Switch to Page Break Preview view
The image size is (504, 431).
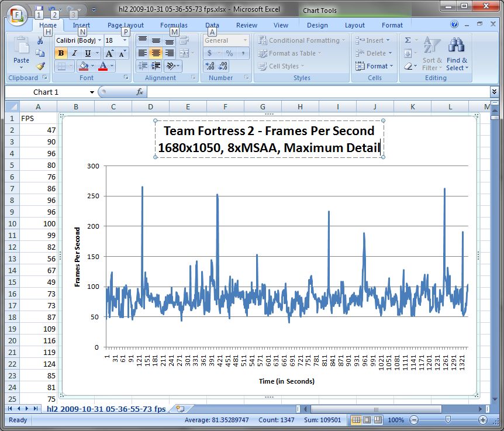378,420
